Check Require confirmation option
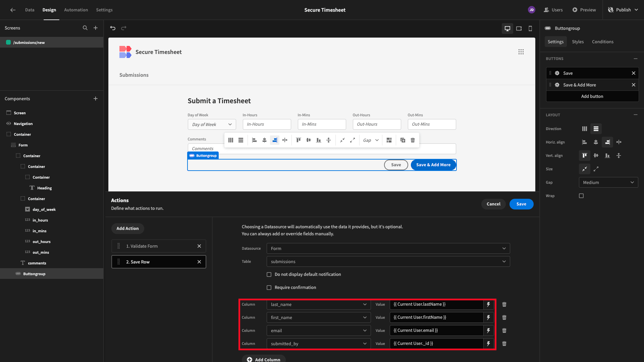 [269, 288]
